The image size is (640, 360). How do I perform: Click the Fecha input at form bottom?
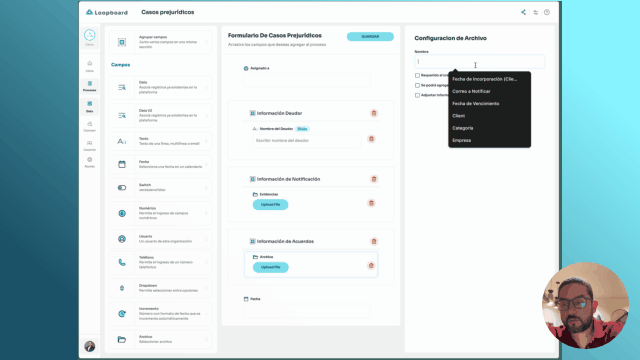coord(307,310)
